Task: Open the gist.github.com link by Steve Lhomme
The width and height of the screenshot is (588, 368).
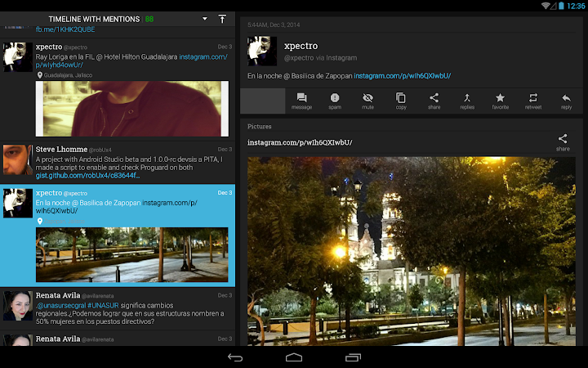Action: pos(88,175)
